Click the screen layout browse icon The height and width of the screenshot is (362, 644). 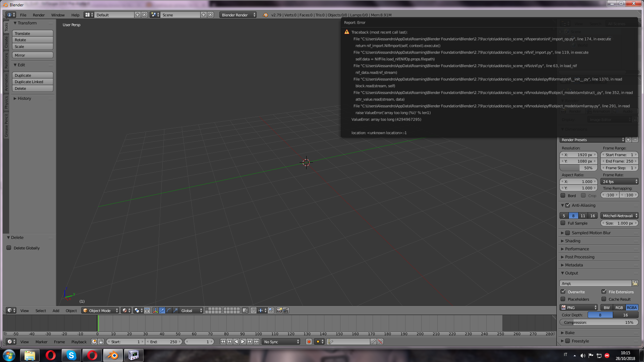pos(89,15)
